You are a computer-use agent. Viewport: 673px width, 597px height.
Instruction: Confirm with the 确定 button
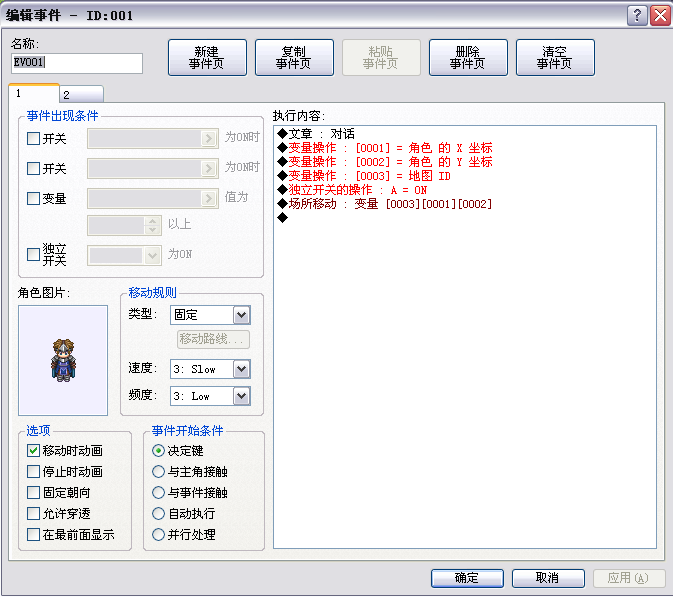pyautogui.click(x=467, y=578)
